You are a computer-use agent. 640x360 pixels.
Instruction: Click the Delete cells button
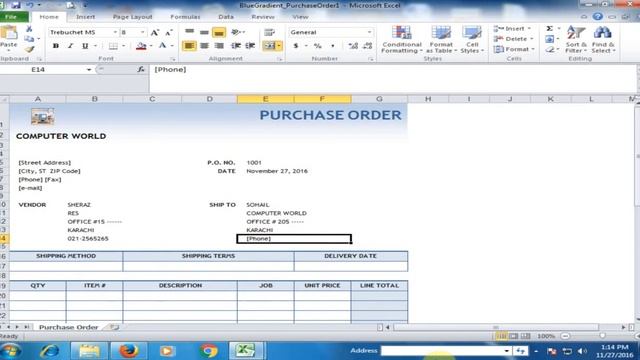513,39
